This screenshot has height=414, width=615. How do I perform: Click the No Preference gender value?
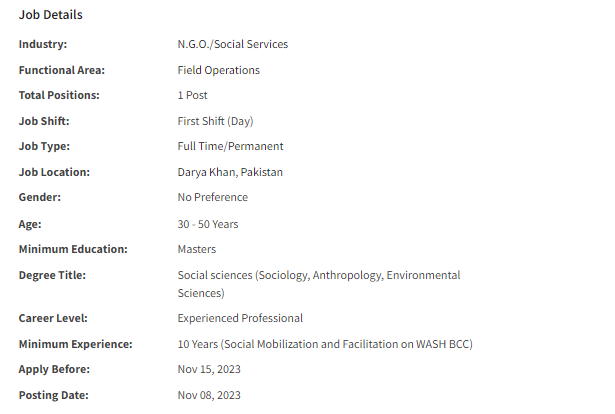[213, 197]
